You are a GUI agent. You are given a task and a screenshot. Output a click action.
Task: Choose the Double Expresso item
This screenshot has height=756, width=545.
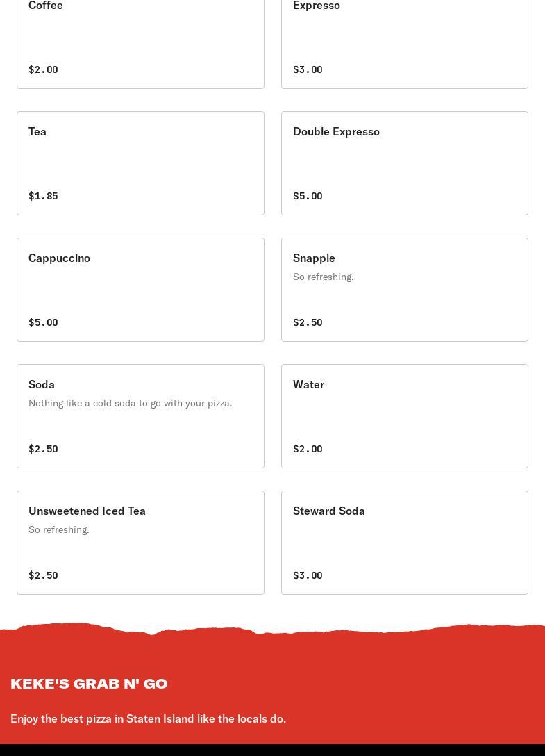(404, 163)
